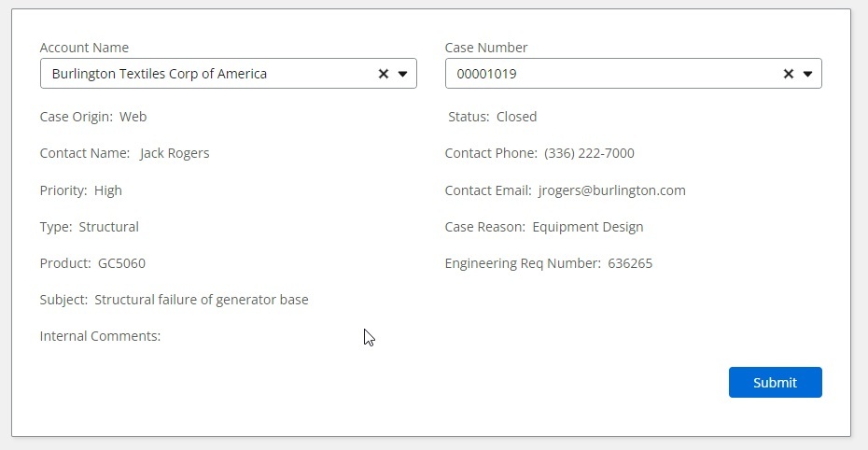The image size is (868, 450).
Task: Click the Internal Comments label
Action: pos(100,336)
